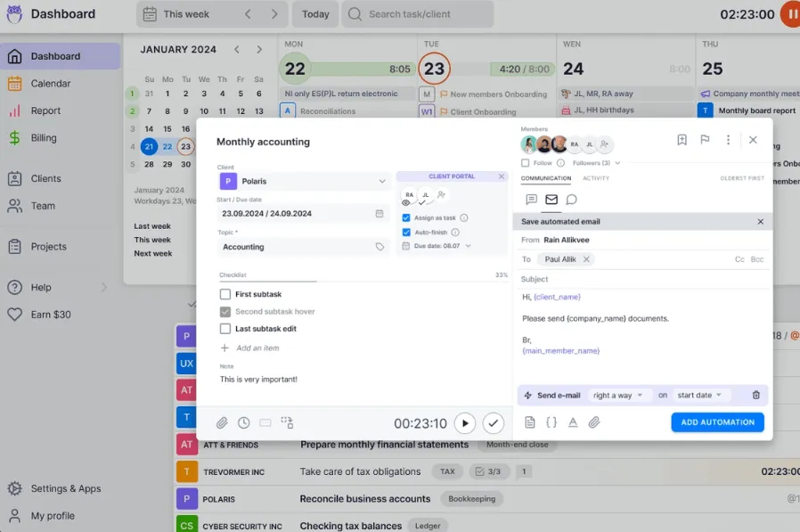
Task: Uncheck the Second subtask hover checkbox
Action: (x=225, y=311)
